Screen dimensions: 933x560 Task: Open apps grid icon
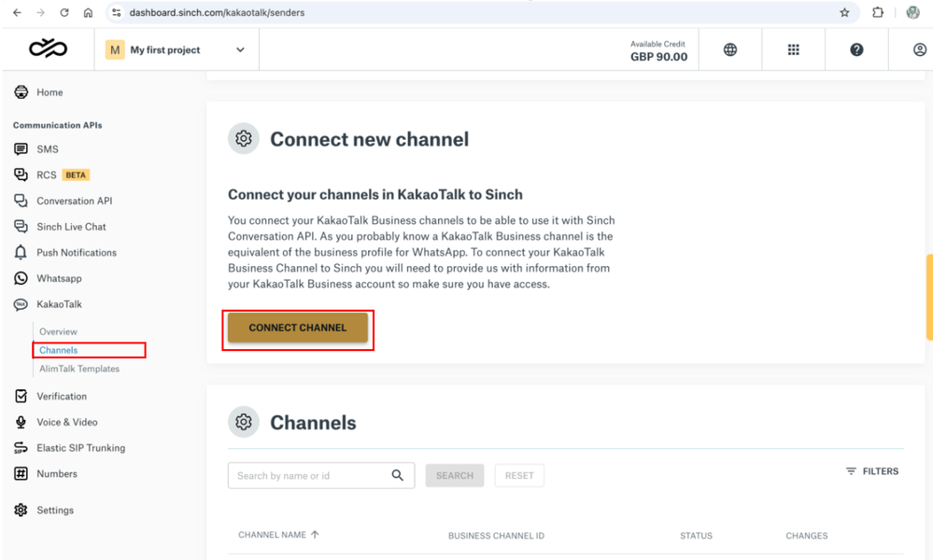click(x=793, y=50)
